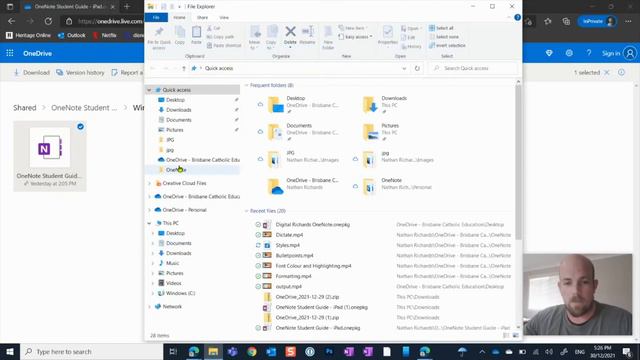Click the refresh button by address bar

pos(417,68)
